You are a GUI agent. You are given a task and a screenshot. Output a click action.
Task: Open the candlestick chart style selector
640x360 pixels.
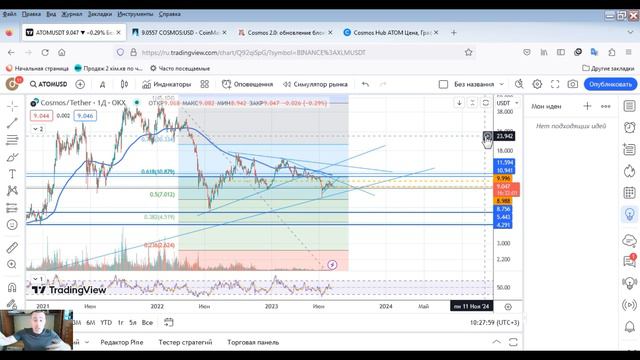pyautogui.click(x=124, y=84)
